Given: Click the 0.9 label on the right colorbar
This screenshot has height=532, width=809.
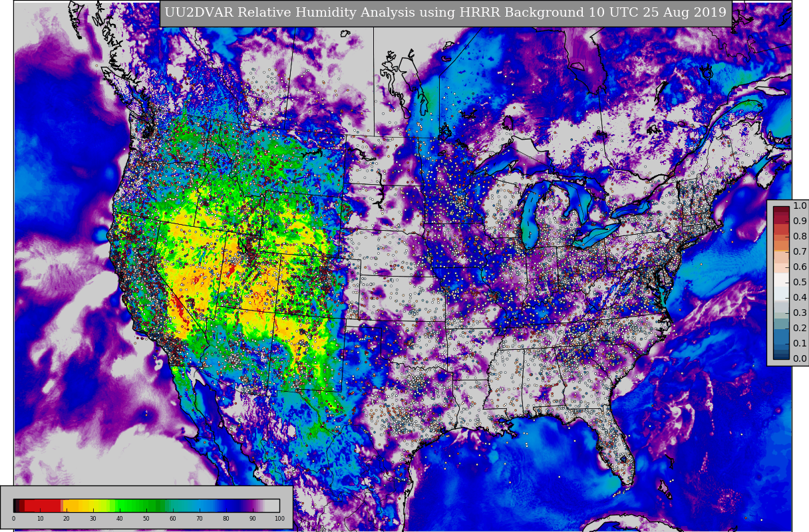Looking at the screenshot, I should point(800,221).
